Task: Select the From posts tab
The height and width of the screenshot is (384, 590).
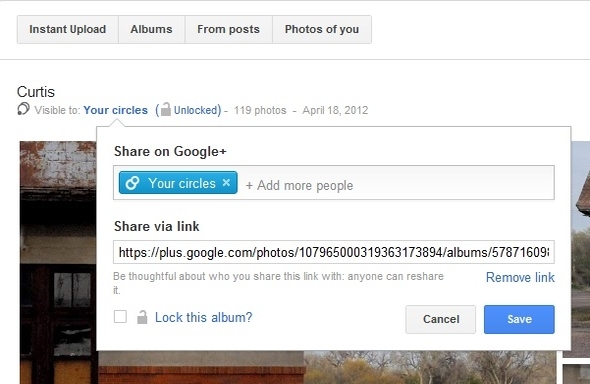Action: (x=228, y=29)
